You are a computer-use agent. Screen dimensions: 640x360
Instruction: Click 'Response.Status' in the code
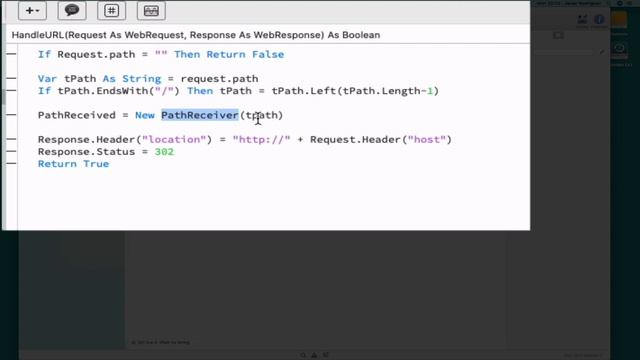pyautogui.click(x=86, y=152)
